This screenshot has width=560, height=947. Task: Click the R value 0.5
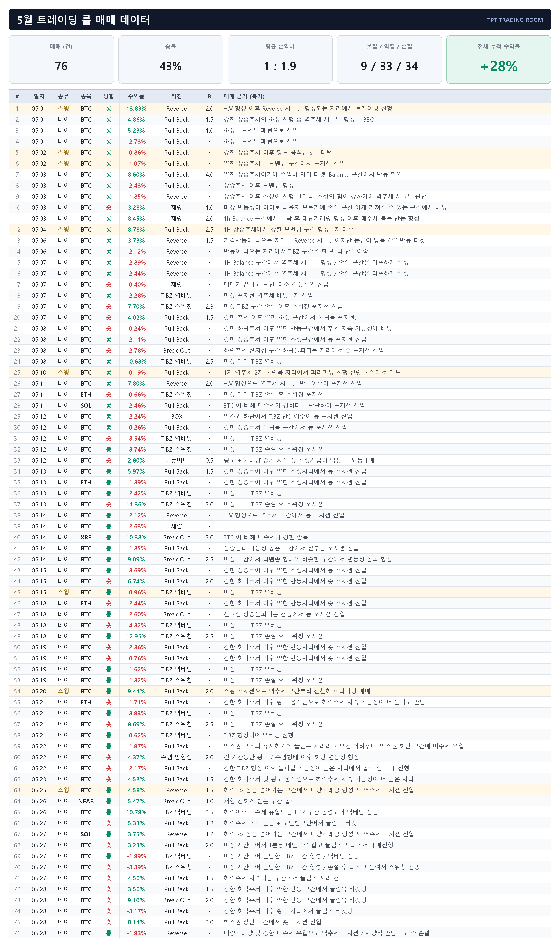click(x=209, y=460)
